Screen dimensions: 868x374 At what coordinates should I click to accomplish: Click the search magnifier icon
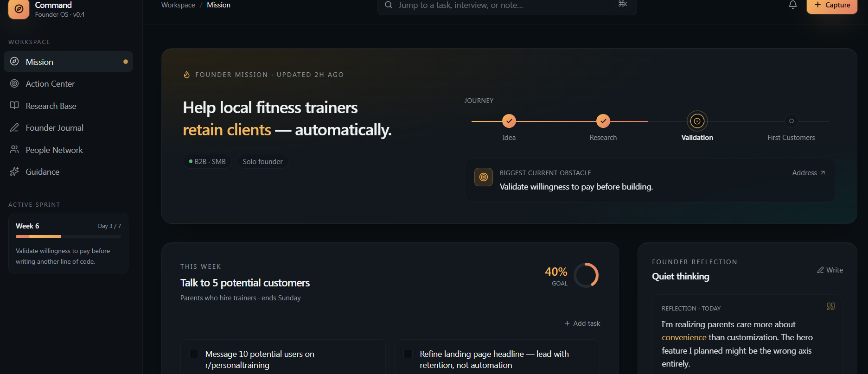pyautogui.click(x=389, y=5)
